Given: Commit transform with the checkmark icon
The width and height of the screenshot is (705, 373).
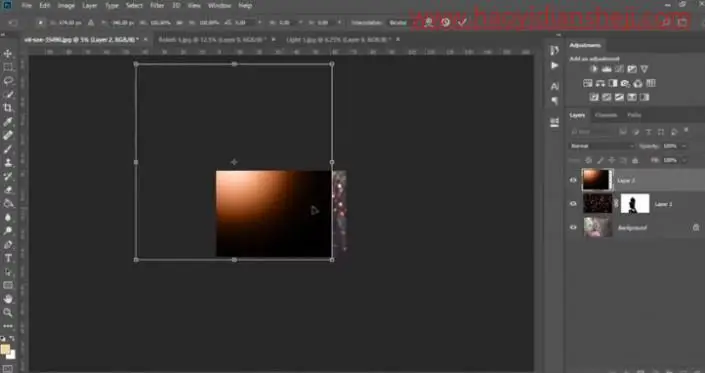Looking at the screenshot, I should tap(462, 22).
